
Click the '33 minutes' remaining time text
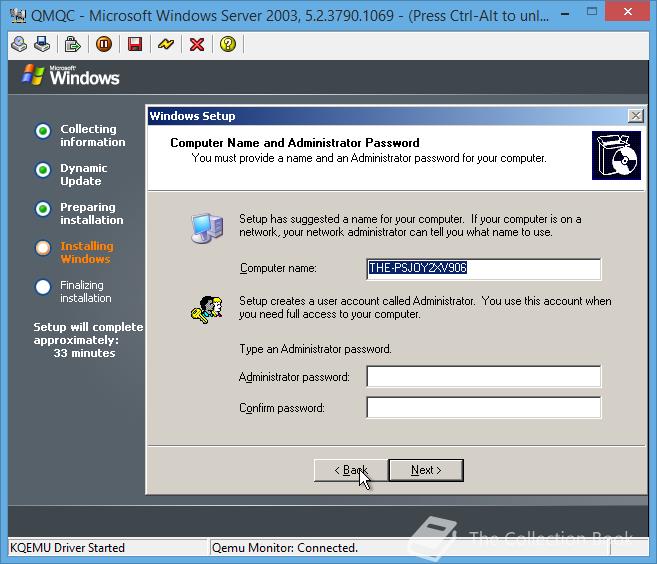tap(84, 353)
